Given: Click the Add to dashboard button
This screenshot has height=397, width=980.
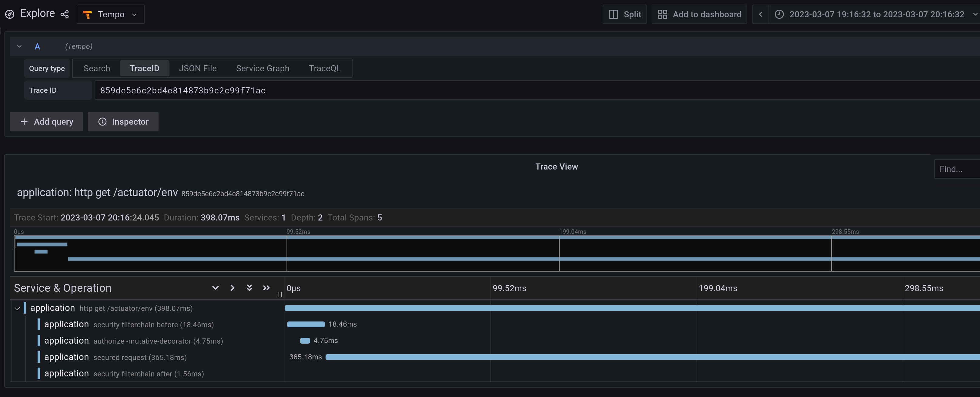Looking at the screenshot, I should click(x=699, y=14).
